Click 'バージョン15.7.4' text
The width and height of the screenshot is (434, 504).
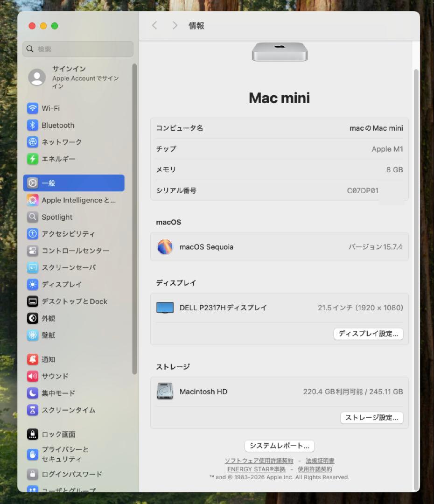pos(376,247)
